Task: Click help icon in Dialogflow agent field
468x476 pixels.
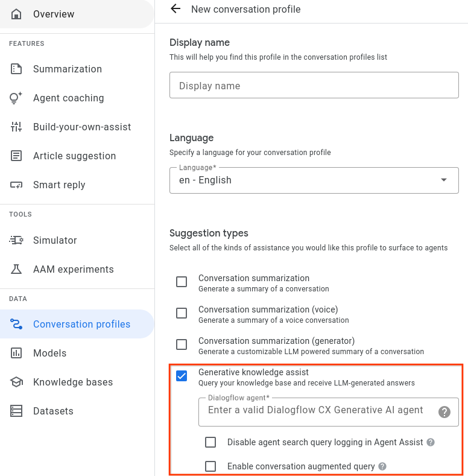Action: click(444, 412)
